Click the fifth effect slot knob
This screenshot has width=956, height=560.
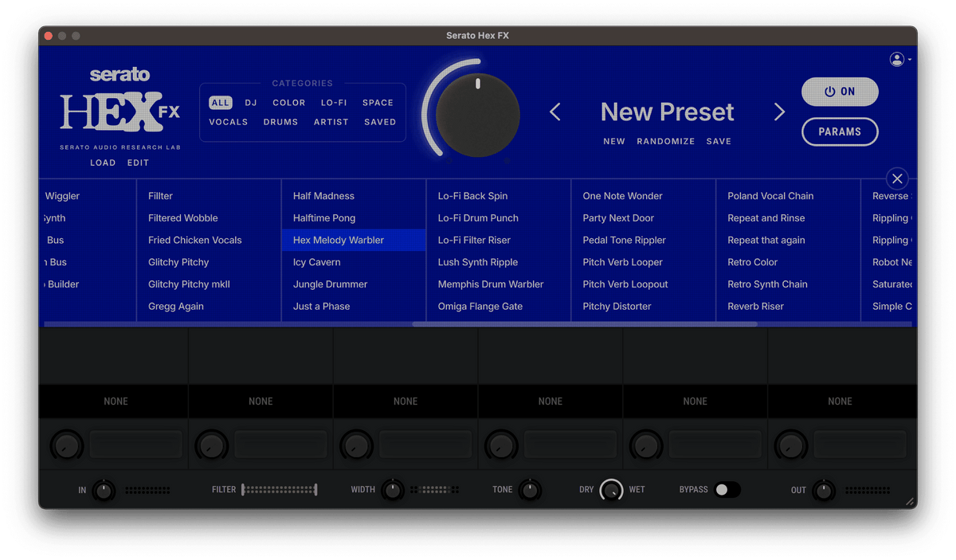(647, 444)
